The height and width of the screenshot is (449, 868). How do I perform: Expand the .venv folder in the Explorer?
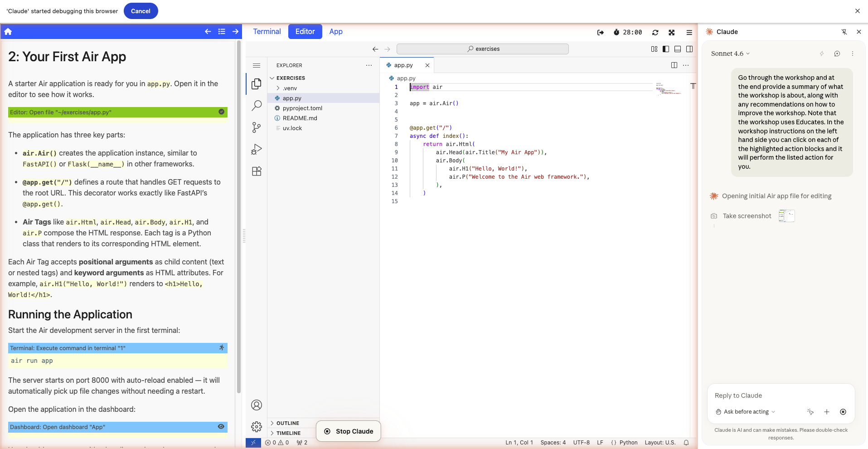click(x=290, y=88)
